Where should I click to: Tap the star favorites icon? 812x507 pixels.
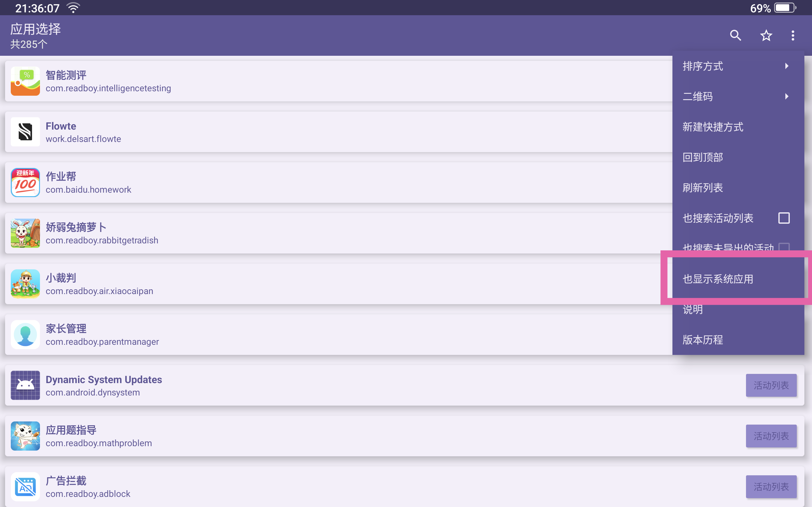coord(766,35)
